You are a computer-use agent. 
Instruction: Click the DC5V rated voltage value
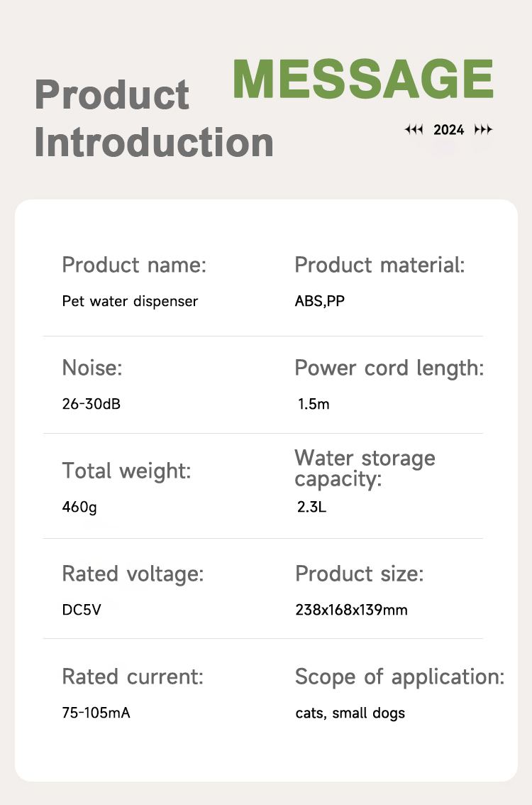(x=82, y=610)
